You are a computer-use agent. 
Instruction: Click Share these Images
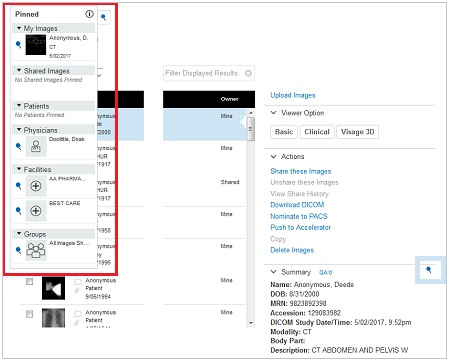pos(301,171)
